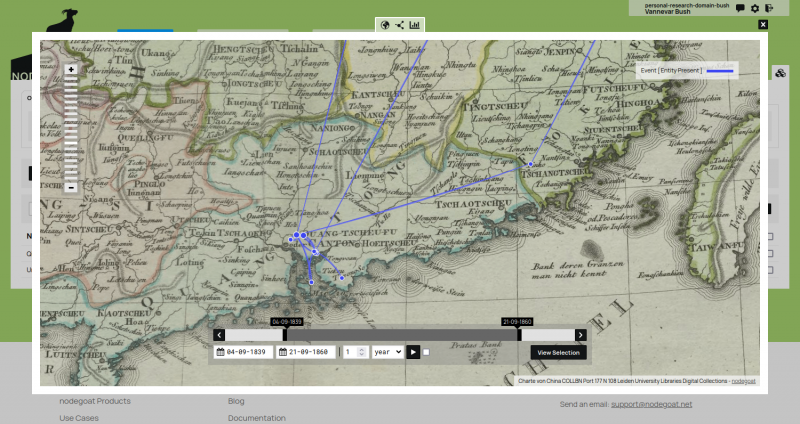Open the year interval unit dropdown

(x=387, y=352)
